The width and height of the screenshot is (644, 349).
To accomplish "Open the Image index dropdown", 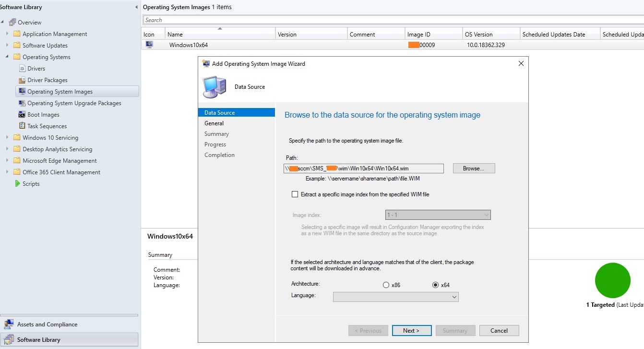I will point(438,215).
